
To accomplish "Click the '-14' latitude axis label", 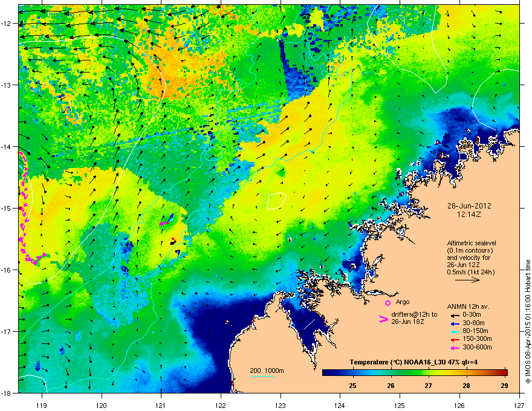I will coord(7,146).
